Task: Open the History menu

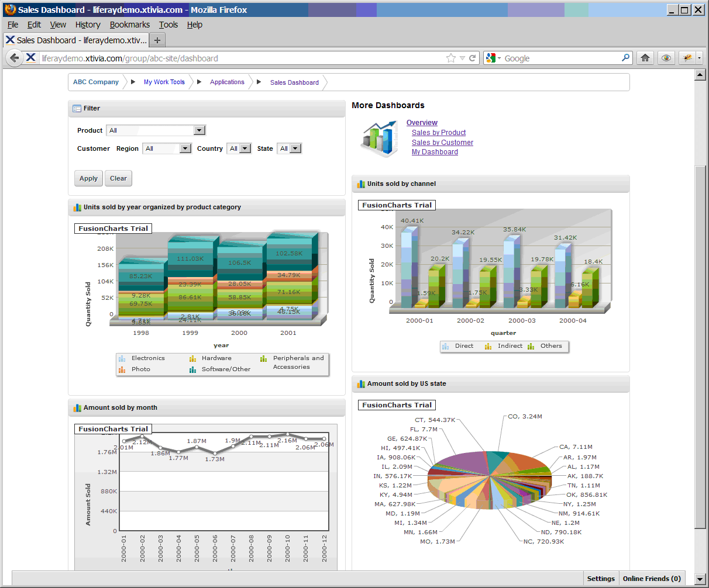Action: pos(88,25)
